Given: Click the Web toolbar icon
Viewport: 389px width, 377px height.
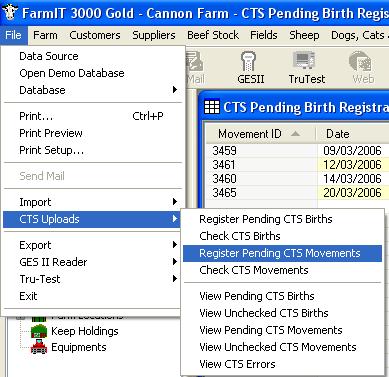Looking at the screenshot, I should tap(360, 61).
